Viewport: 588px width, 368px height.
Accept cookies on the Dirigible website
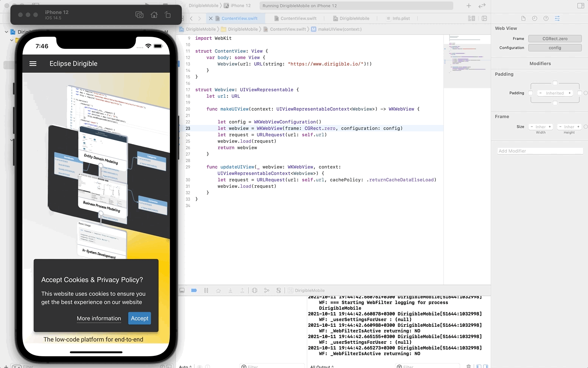tap(140, 318)
